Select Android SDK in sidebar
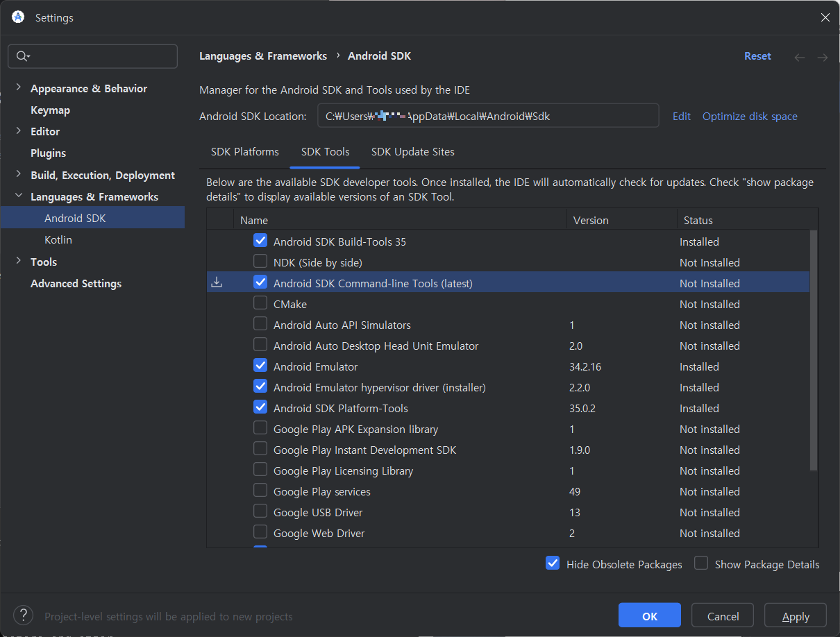 tap(93, 218)
